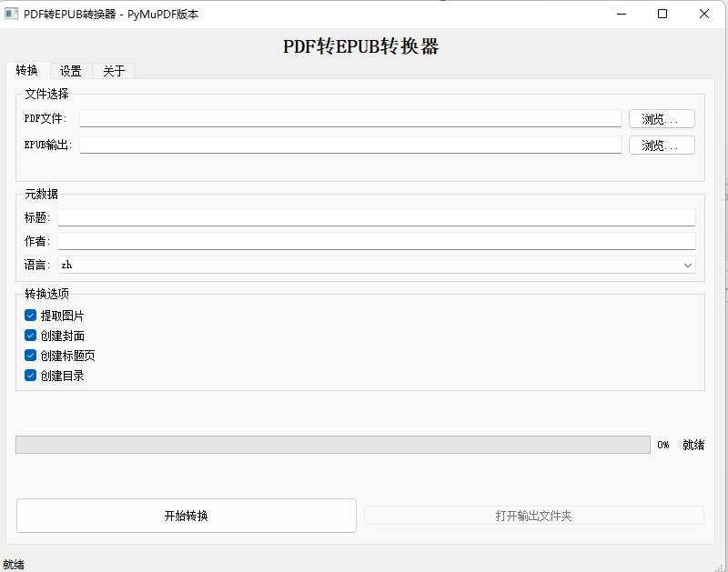Viewport: 728px width, 572px height.
Task: Uncheck the 提取图片 option
Action: tap(30, 315)
